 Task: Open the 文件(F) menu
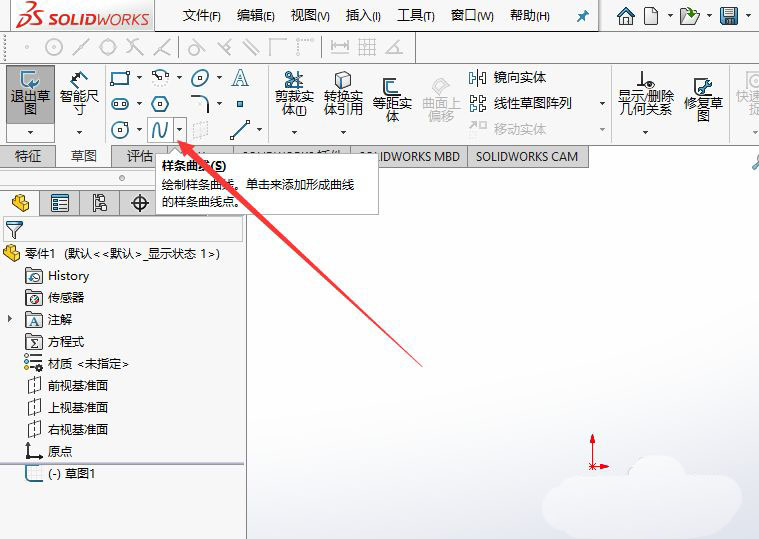tap(201, 16)
